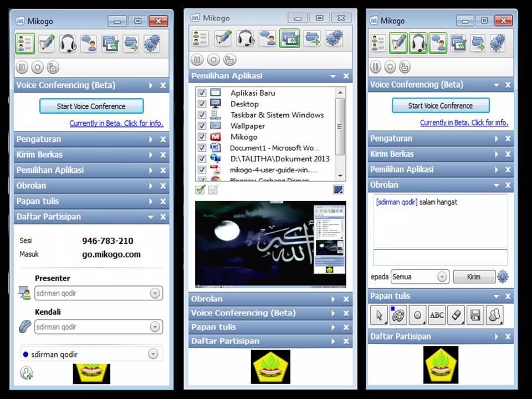Click blue preview icon right of application list

coord(338,190)
